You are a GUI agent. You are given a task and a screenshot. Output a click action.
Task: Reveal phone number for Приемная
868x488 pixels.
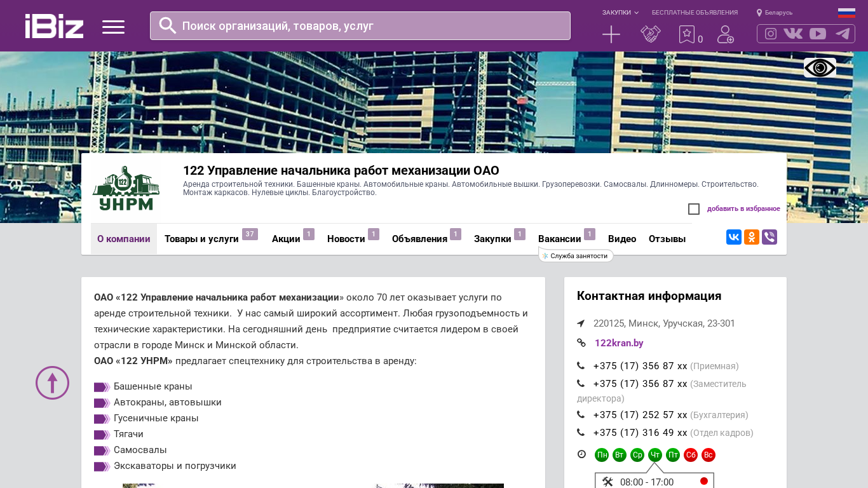[641, 366]
